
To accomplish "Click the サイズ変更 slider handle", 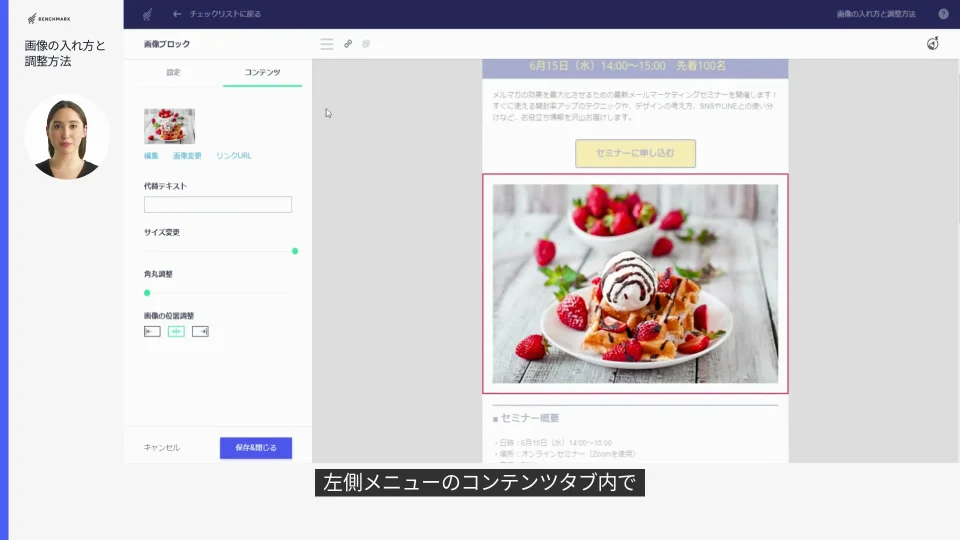I will (295, 251).
